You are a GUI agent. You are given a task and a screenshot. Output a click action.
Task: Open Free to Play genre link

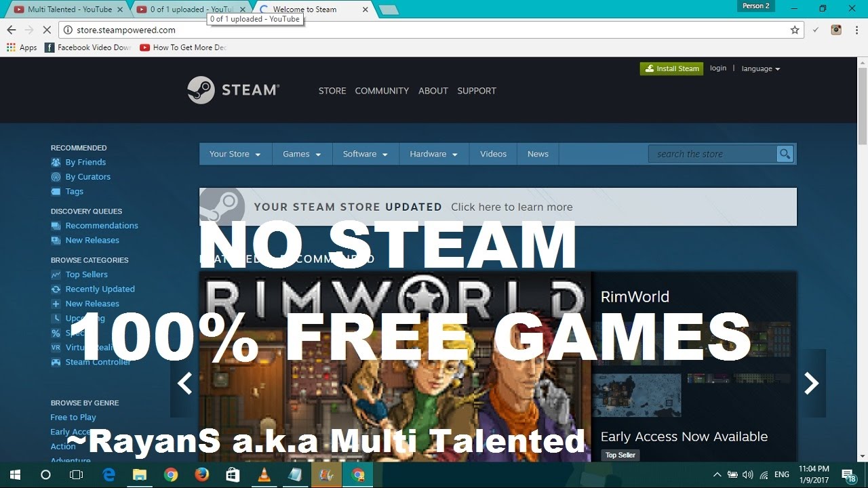point(73,418)
